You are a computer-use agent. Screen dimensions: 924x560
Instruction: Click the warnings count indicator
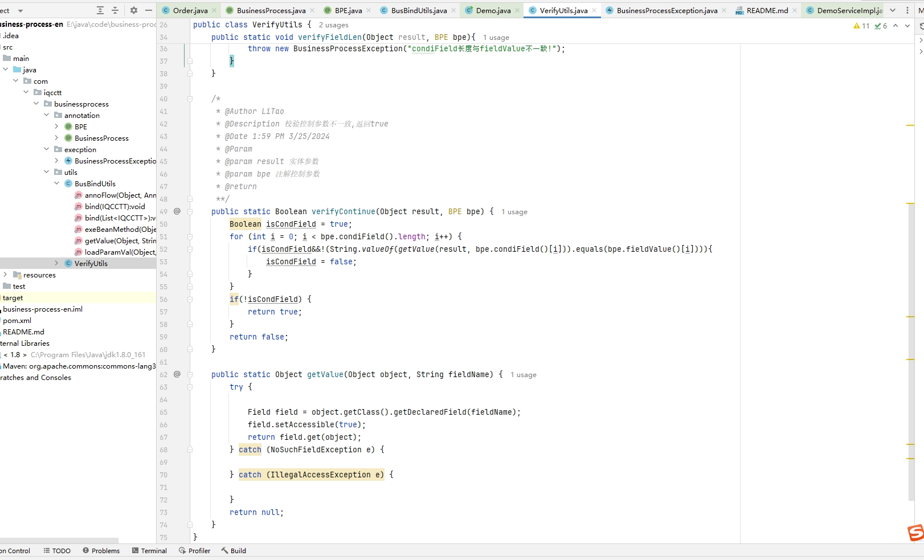point(861,26)
